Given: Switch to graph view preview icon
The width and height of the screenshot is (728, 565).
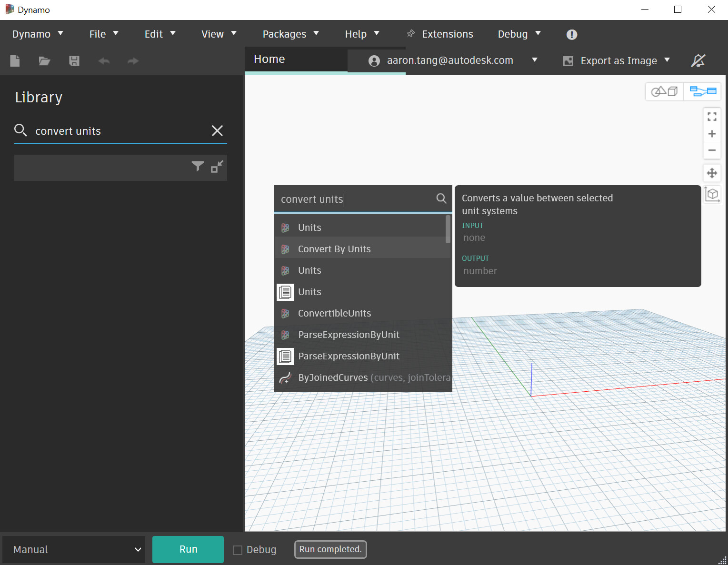Looking at the screenshot, I should (703, 91).
